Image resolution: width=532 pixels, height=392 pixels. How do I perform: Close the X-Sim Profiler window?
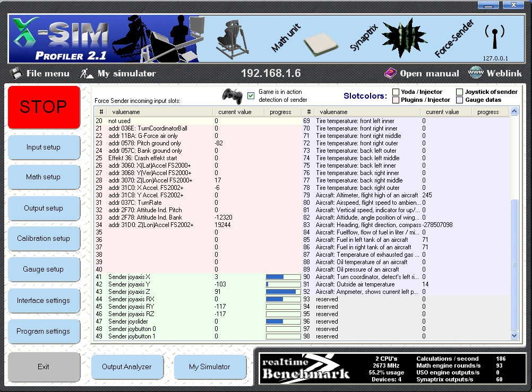click(x=513, y=5)
